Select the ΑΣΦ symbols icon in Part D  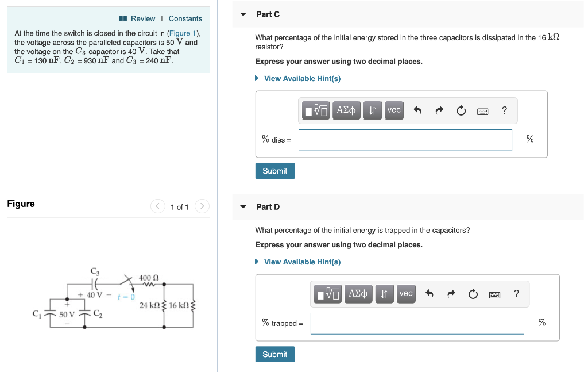[x=358, y=294]
